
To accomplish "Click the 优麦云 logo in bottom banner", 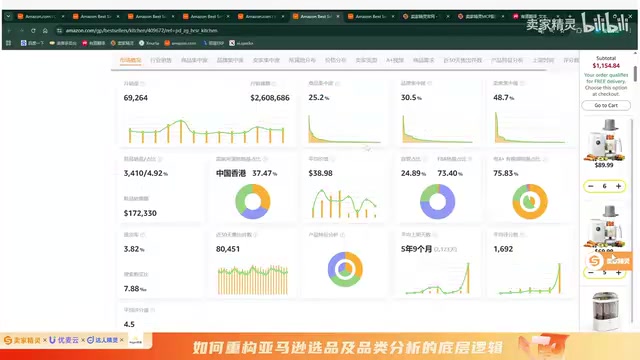I will pos(63,340).
